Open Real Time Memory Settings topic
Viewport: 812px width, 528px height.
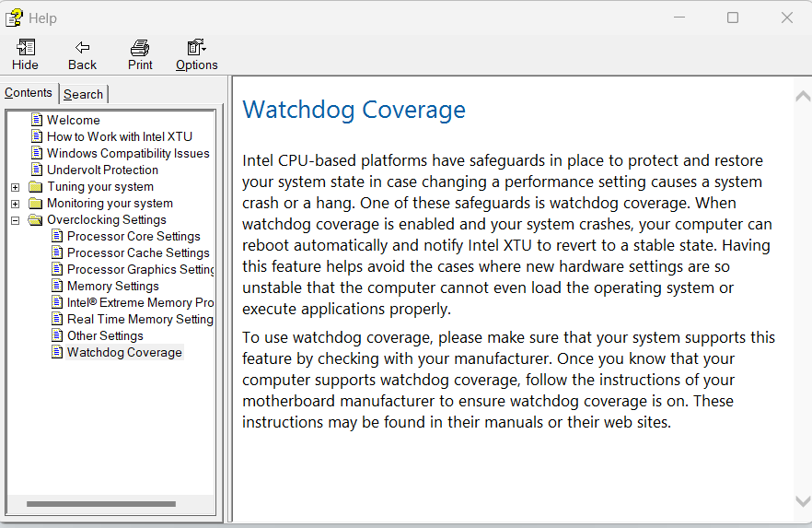pos(140,319)
